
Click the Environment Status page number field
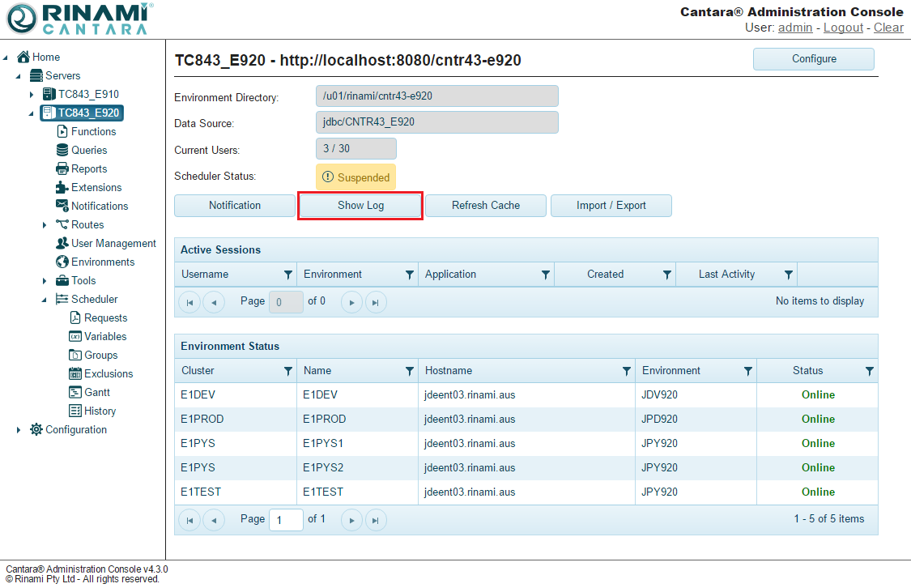[286, 519]
